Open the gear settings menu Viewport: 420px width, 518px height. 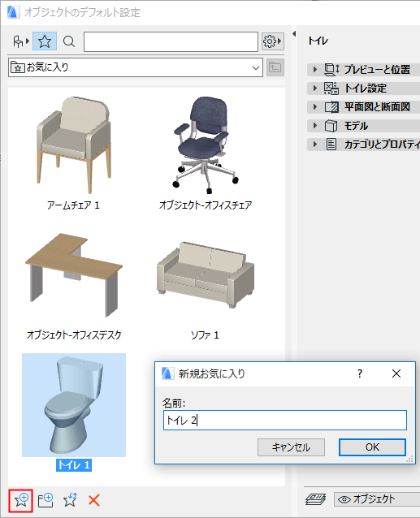[x=273, y=41]
